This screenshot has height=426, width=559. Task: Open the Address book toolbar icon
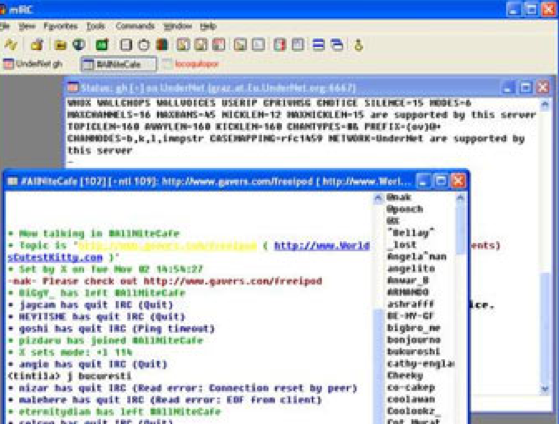[x=126, y=45]
